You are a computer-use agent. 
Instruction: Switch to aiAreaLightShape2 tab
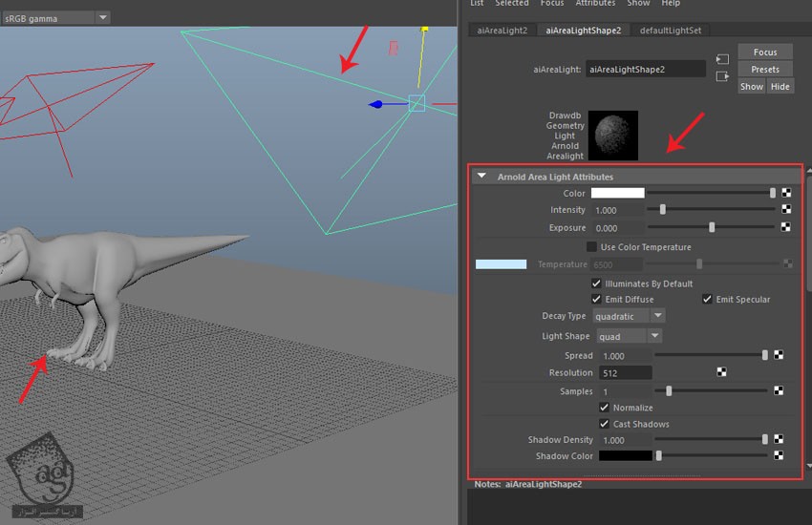(x=583, y=31)
